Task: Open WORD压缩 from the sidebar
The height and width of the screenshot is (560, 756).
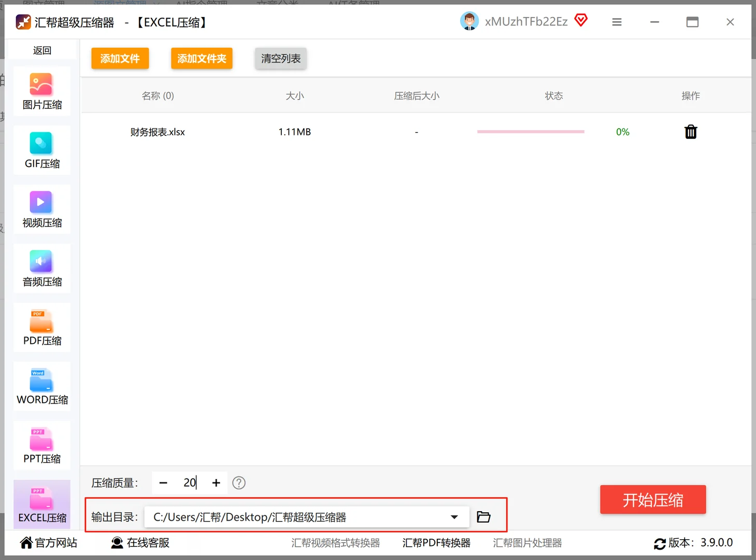Action: coord(41,386)
